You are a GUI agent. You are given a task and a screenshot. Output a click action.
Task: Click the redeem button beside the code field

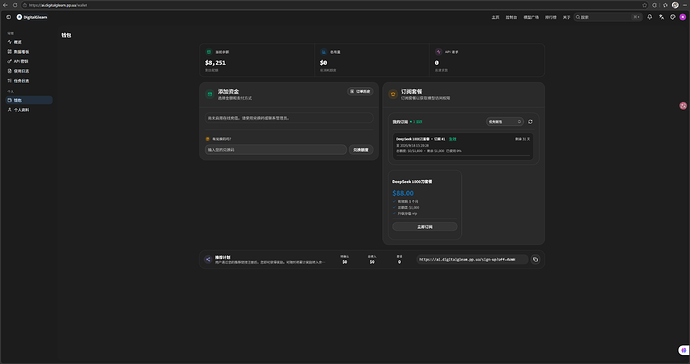[x=361, y=150]
